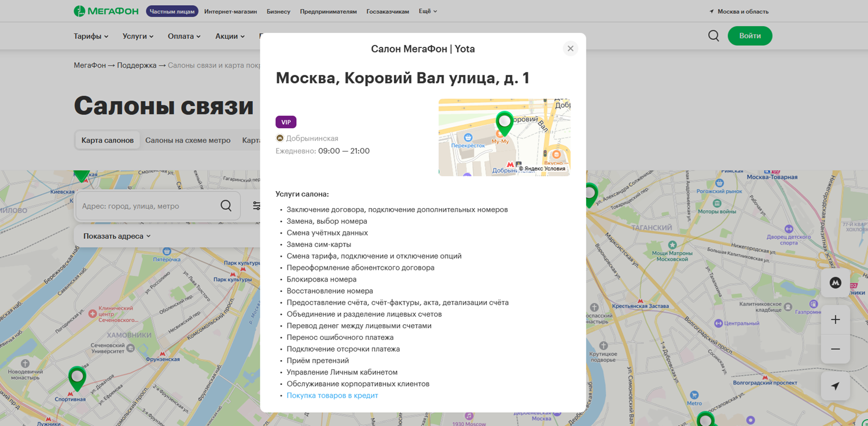This screenshot has height=426, width=868.
Task: Click the Войти button
Action: 750,36
